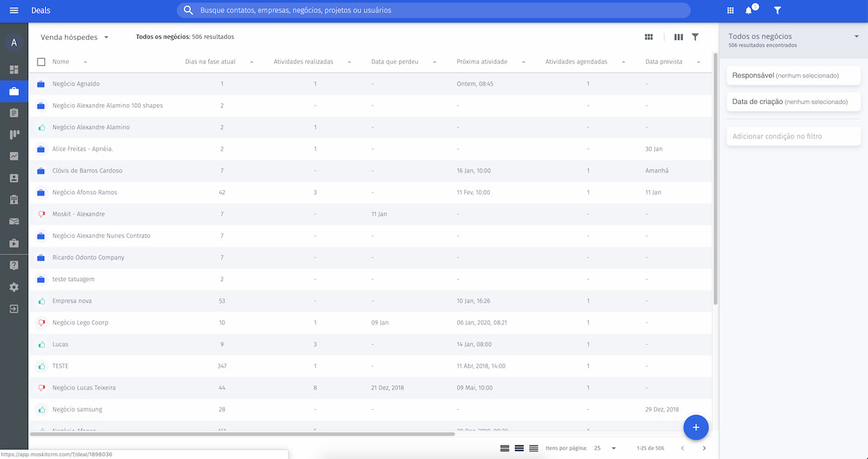Click the '1-25 de 506' pagination text

650,448
